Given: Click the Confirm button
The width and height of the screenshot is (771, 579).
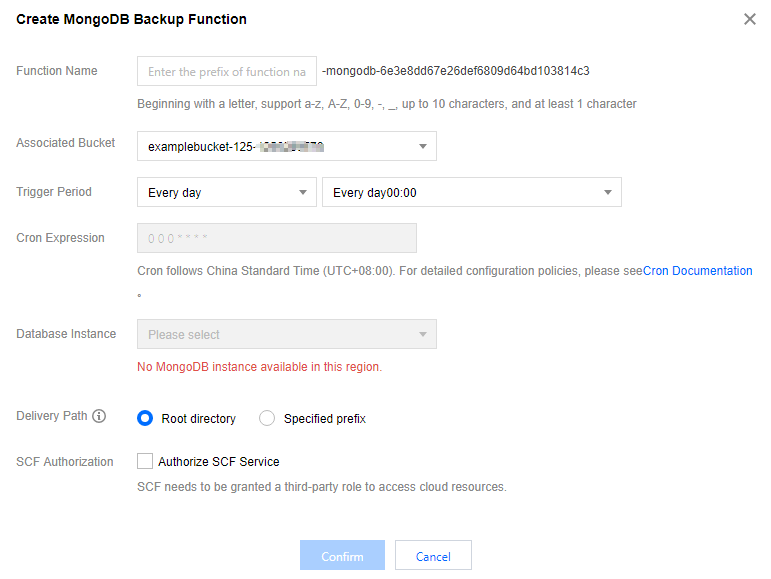Looking at the screenshot, I should point(342,555).
